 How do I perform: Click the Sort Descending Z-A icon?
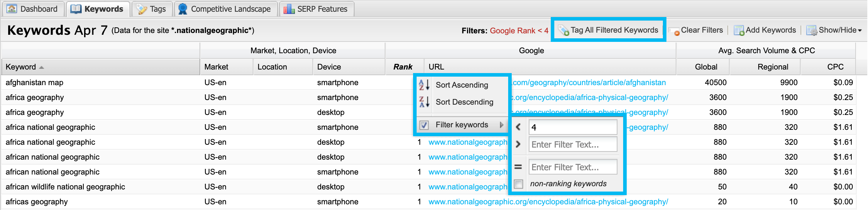(x=424, y=102)
